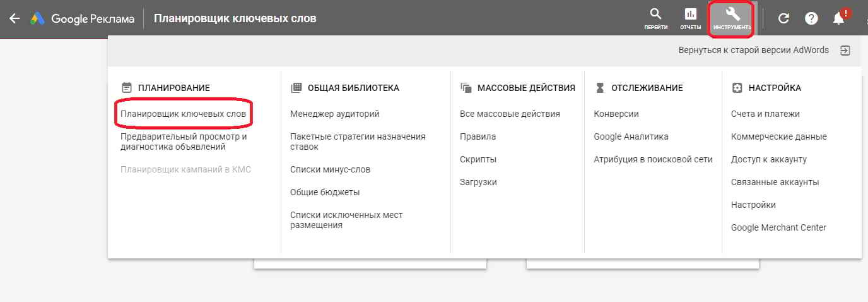The width and height of the screenshot is (868, 302).
Task: Select Планировщик кампаний в КМС
Action: 185,169
